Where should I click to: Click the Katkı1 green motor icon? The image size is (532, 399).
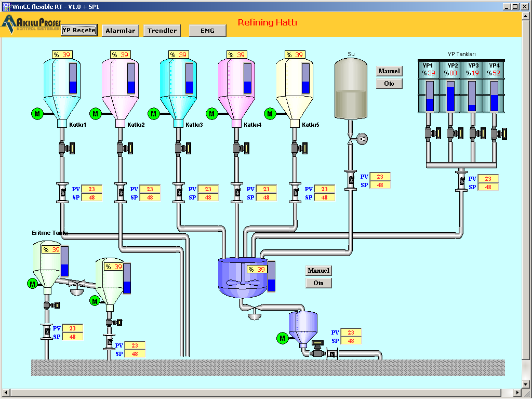pyautogui.click(x=37, y=114)
